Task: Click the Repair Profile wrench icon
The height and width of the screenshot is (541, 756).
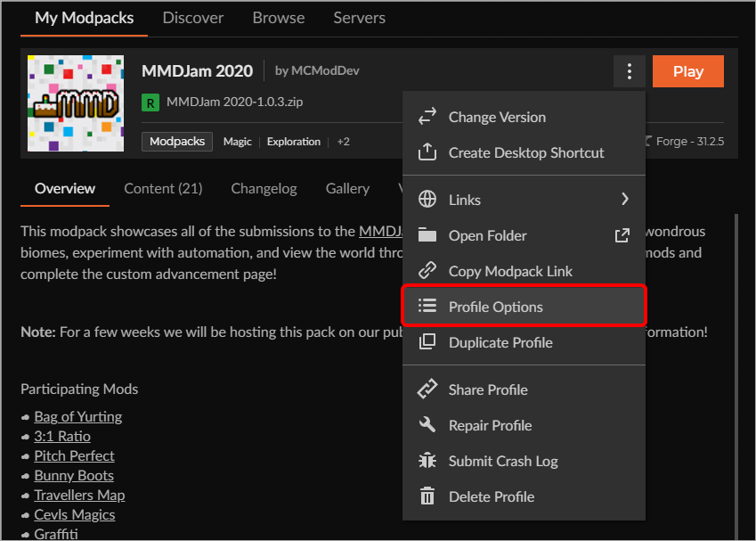Action: 427,425
